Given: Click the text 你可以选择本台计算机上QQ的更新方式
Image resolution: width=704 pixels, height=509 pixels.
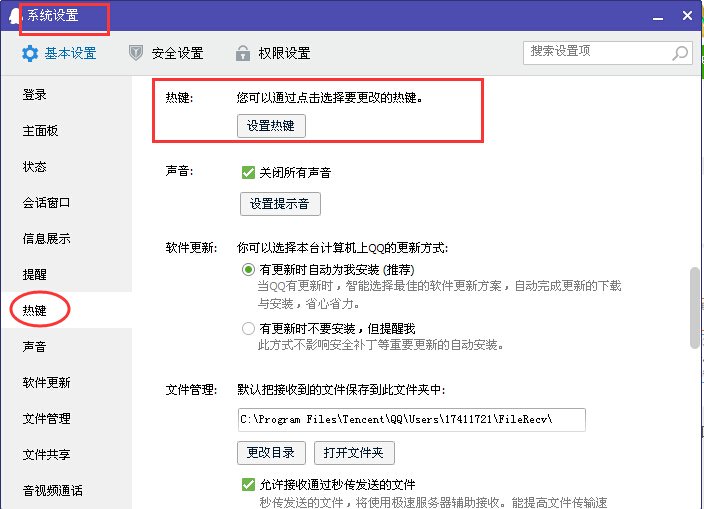Looking at the screenshot, I should point(342,247).
